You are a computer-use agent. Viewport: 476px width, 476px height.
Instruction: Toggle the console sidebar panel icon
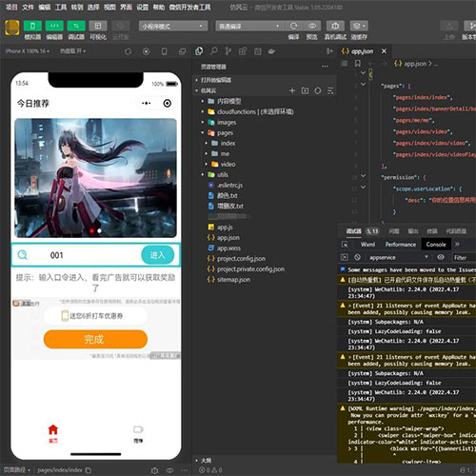(x=345, y=257)
